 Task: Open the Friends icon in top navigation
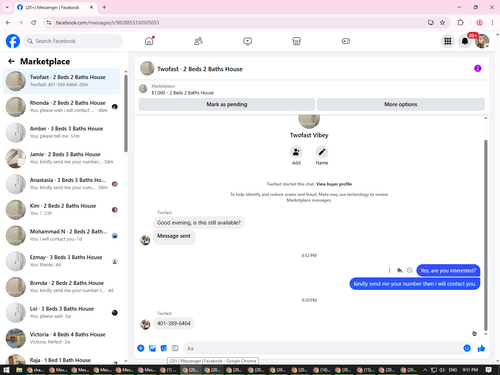pyautogui.click(x=198, y=41)
